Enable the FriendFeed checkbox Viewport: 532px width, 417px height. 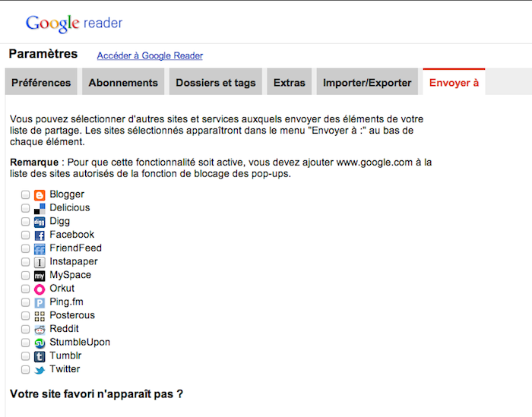click(26, 249)
